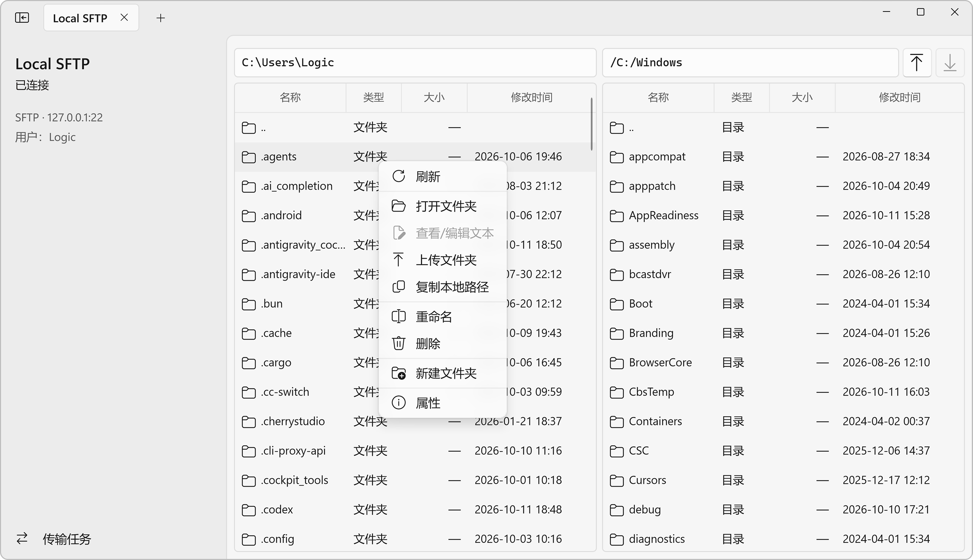The image size is (973, 560).
Task: Click the CbsTemp folder icon
Action: pyautogui.click(x=617, y=392)
